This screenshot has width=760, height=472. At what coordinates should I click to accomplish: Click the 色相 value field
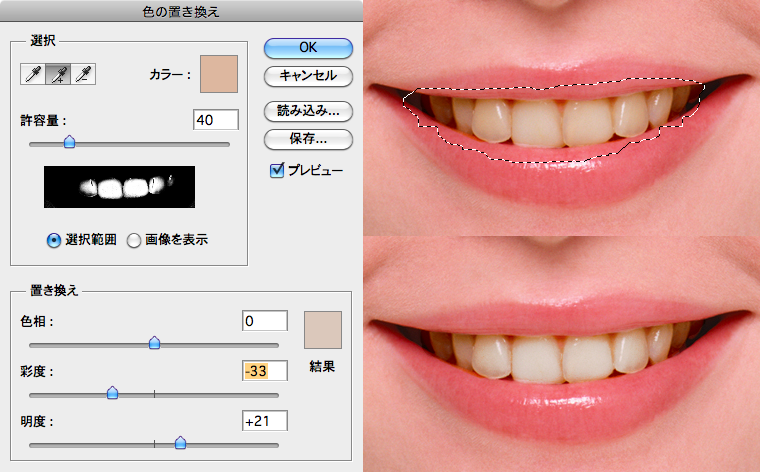tap(265, 321)
